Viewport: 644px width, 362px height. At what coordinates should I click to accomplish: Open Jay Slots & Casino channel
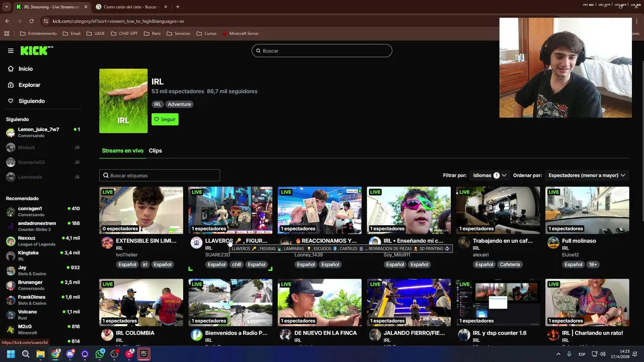[x=43, y=270]
